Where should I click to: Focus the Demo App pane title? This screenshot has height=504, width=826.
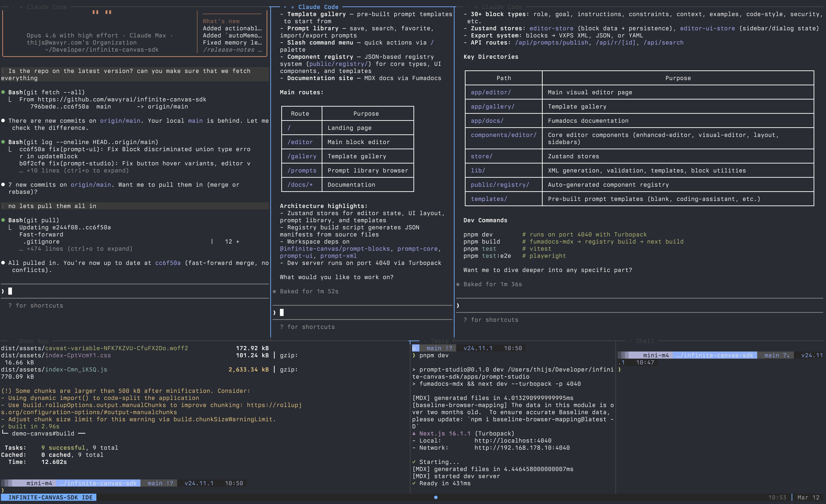[x=33, y=341]
